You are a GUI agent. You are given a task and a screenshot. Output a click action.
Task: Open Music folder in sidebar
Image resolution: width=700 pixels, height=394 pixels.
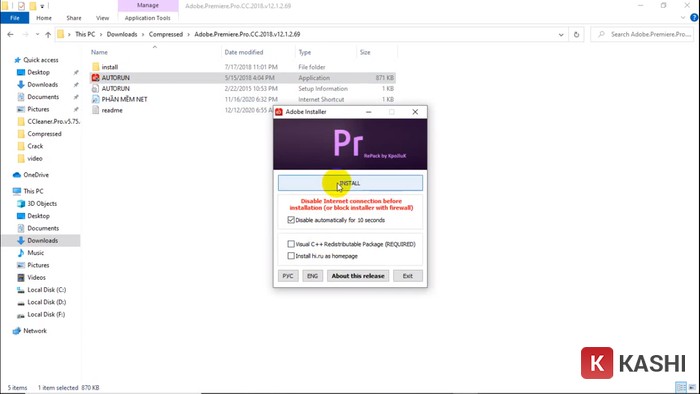pos(36,253)
